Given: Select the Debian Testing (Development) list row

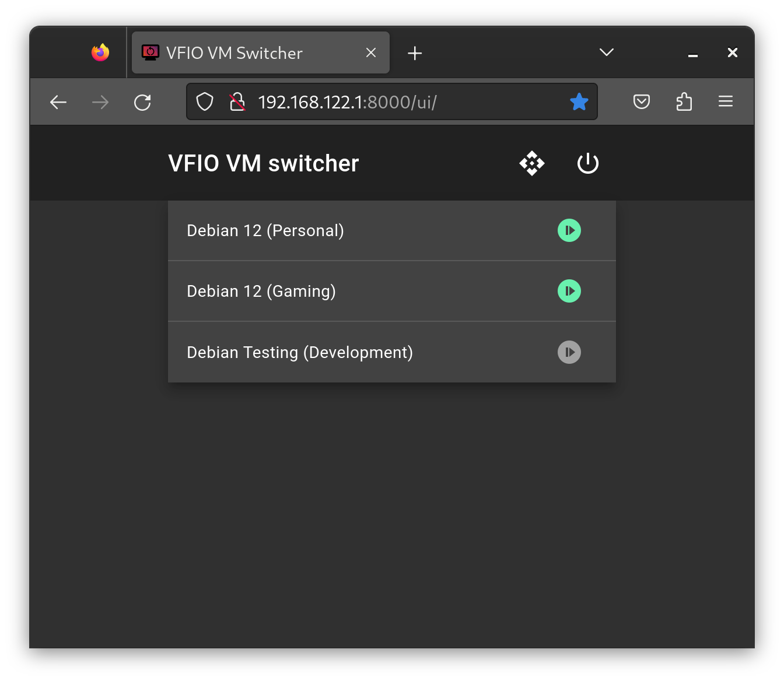Looking at the screenshot, I should (x=392, y=352).
